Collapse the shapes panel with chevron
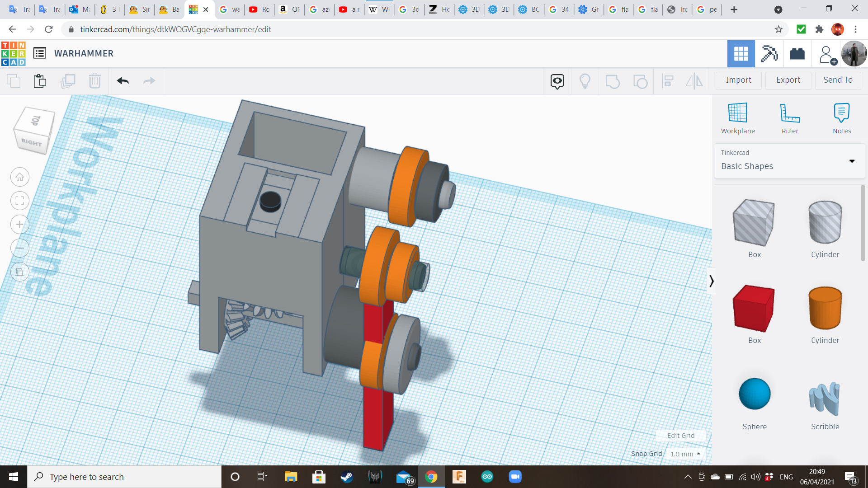 tap(711, 281)
